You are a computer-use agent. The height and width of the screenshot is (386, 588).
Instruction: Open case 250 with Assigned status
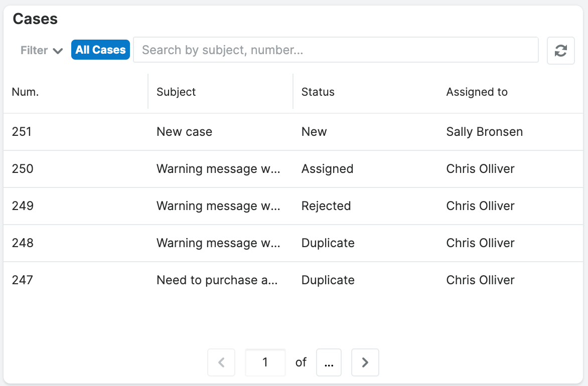click(x=23, y=169)
